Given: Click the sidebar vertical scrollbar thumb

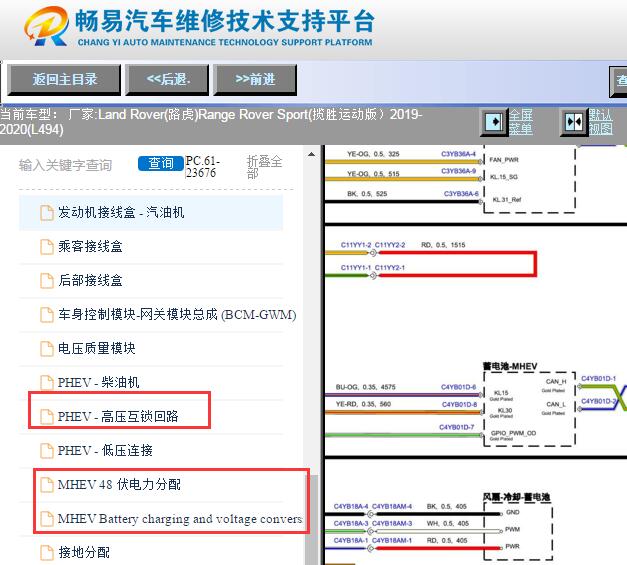Looking at the screenshot, I should click(312, 520).
